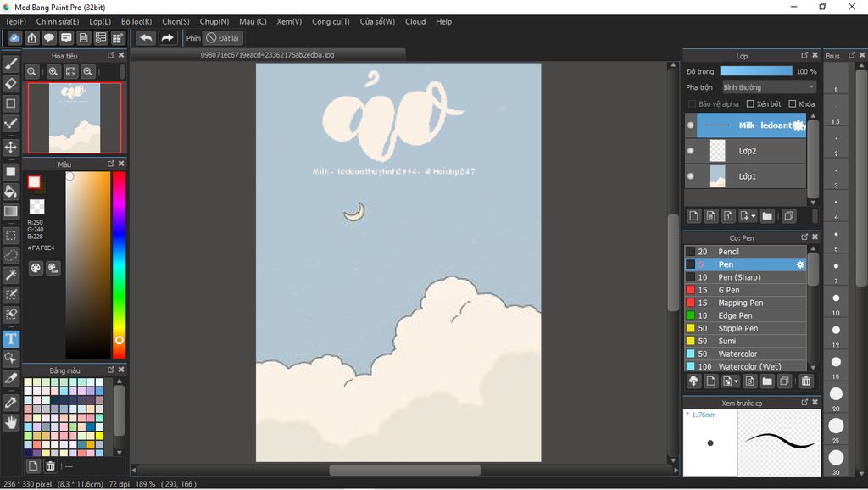Select the Move tool
The image size is (868, 490).
pos(10,148)
